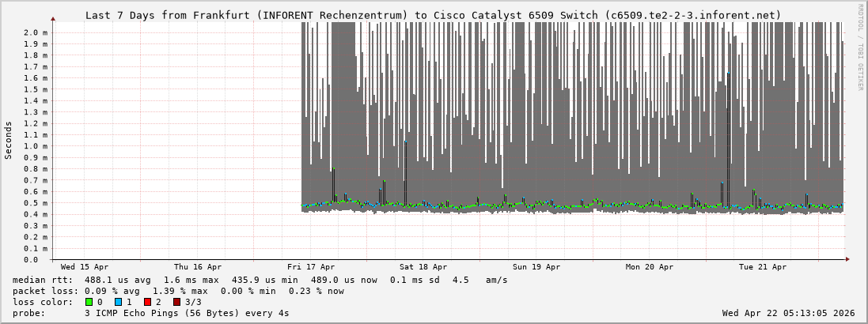Click the packet loss statistics label
Screen dimensions: 868x324
pyautogui.click(x=45, y=291)
